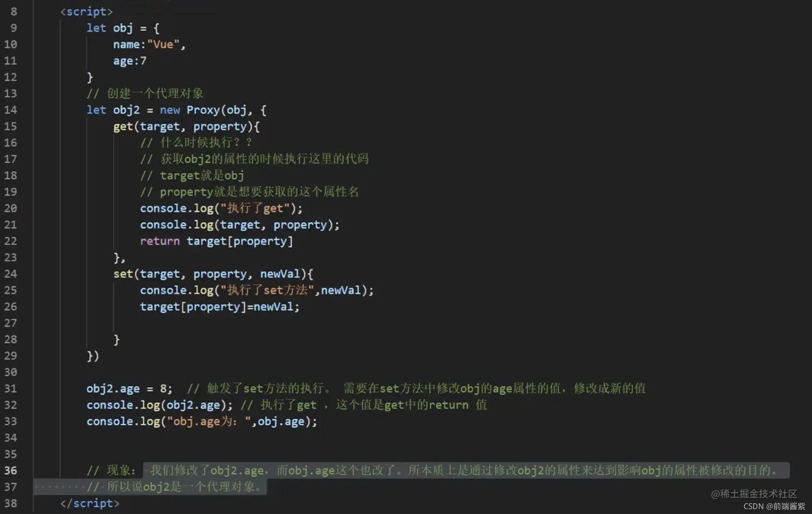812x514 pixels.
Task: Click line number 35 in the gutter
Action: 11,454
